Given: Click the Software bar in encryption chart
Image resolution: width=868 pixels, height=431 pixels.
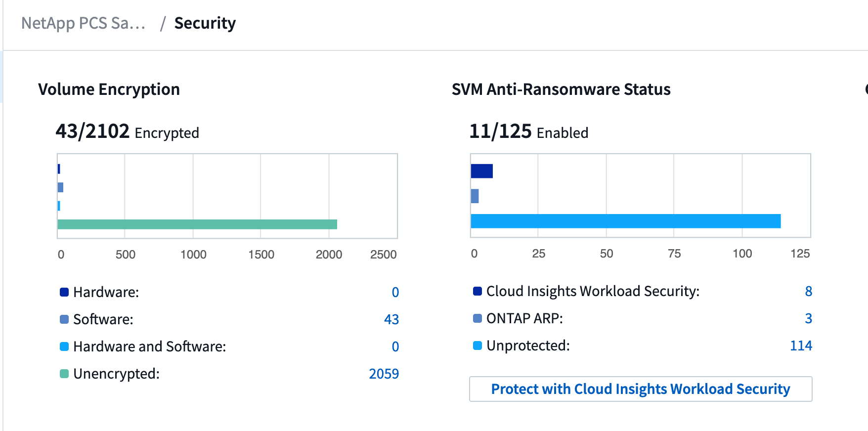Looking at the screenshot, I should pos(60,187).
